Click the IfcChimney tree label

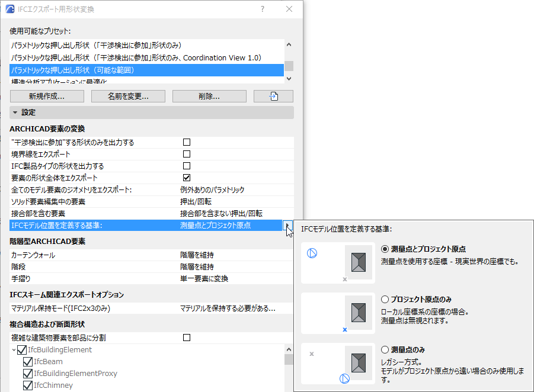coord(53,385)
